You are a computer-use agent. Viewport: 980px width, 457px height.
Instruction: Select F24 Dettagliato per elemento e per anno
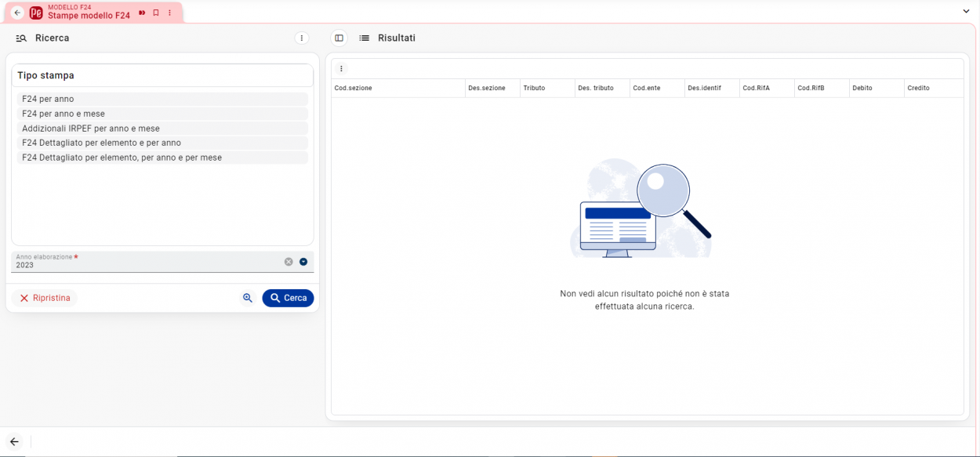point(162,143)
